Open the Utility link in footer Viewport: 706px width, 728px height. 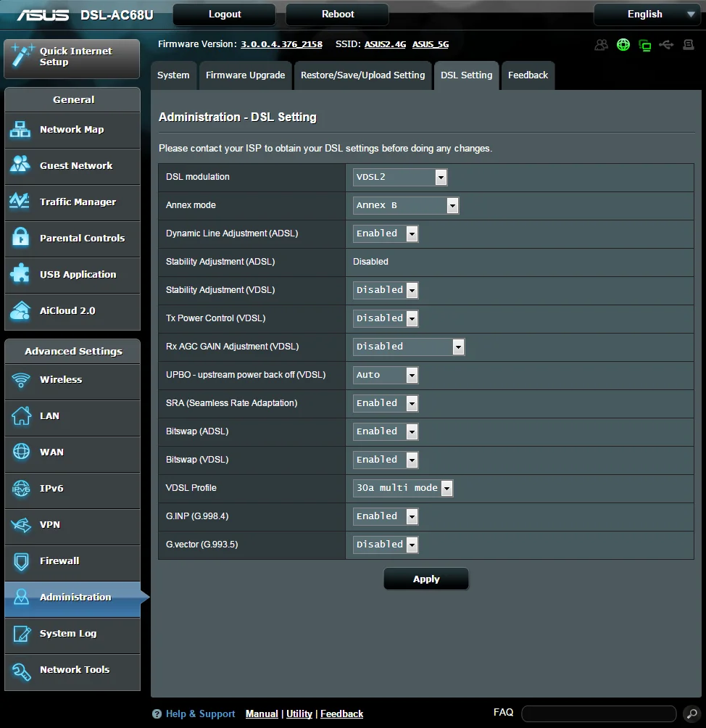[299, 713]
